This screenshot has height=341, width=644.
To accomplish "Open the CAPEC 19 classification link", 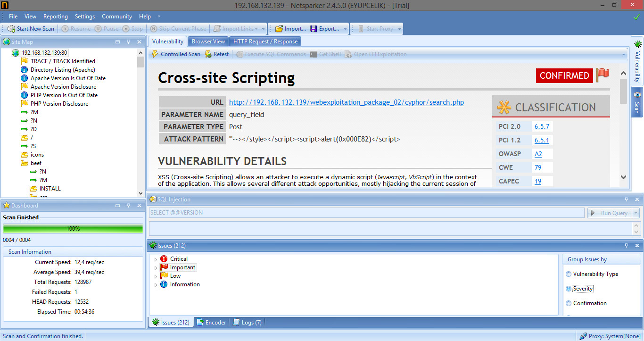I will 538,181.
